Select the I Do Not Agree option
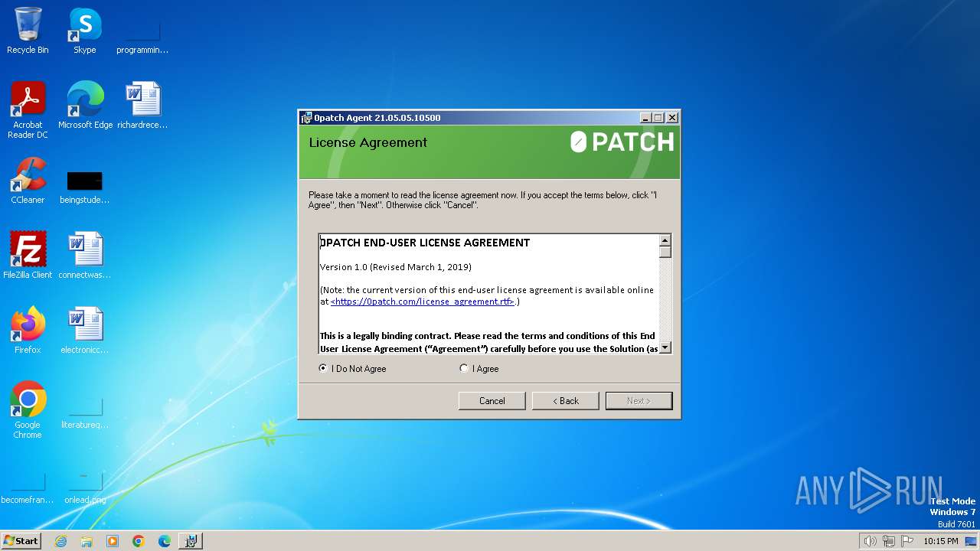This screenshot has height=551, width=980. [352, 369]
